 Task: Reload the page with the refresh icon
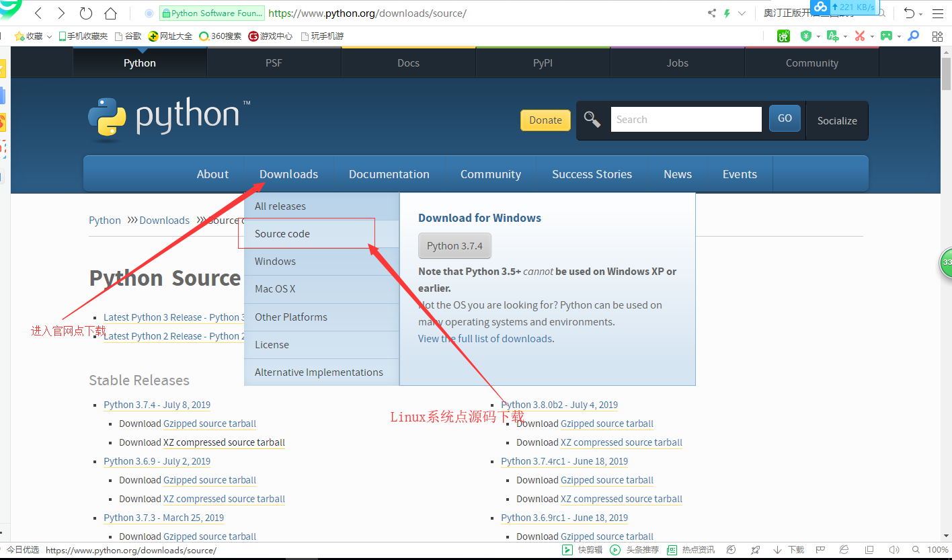pos(85,13)
